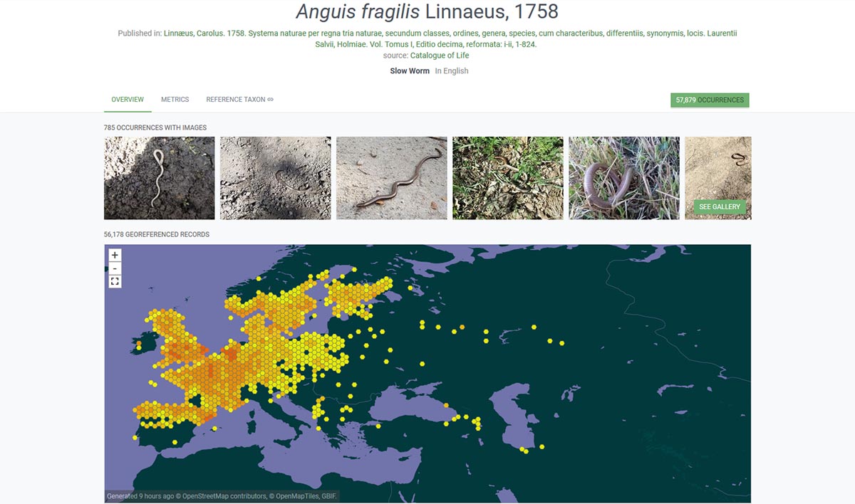Click the 57,879 Occurrences button
855x504 pixels.
(709, 100)
